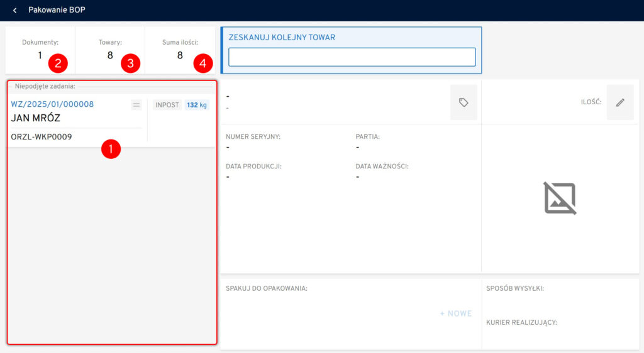Screen dimensions: 644x353
Task: Select the Dokumenty counter tile
Action: (40, 50)
